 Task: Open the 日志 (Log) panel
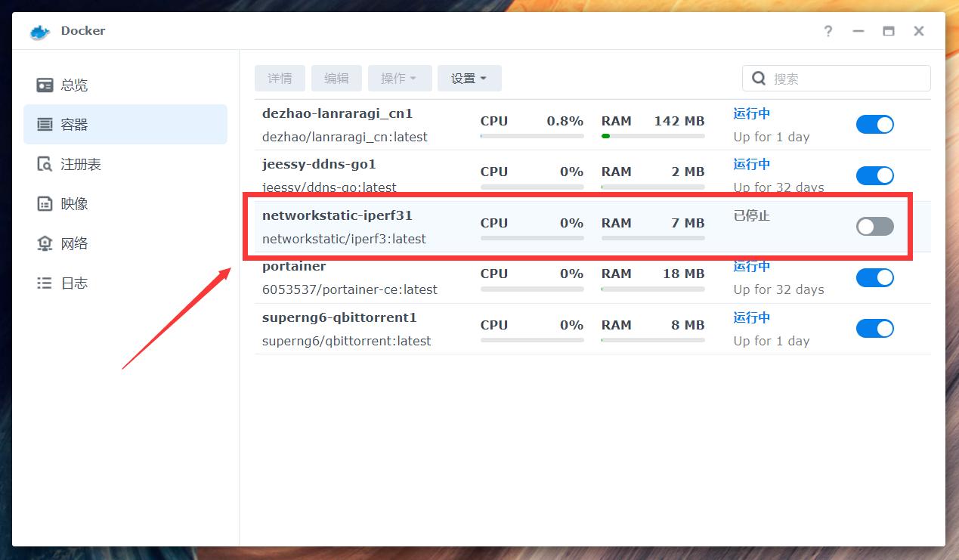click(x=72, y=283)
